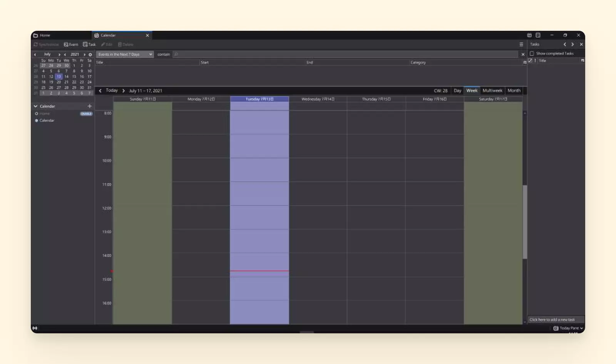Go to previous day in Tasks pane
Image resolution: width=616 pixels, height=364 pixels.
pyautogui.click(x=565, y=45)
